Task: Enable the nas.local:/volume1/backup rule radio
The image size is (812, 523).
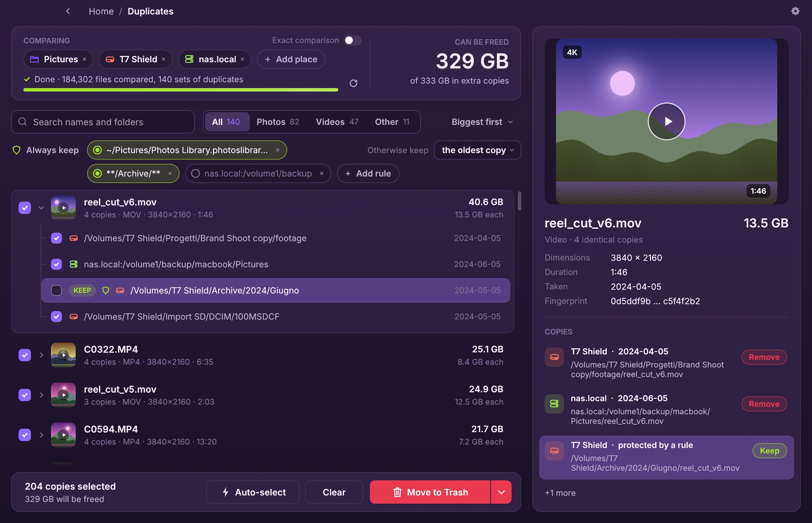Action: click(195, 173)
